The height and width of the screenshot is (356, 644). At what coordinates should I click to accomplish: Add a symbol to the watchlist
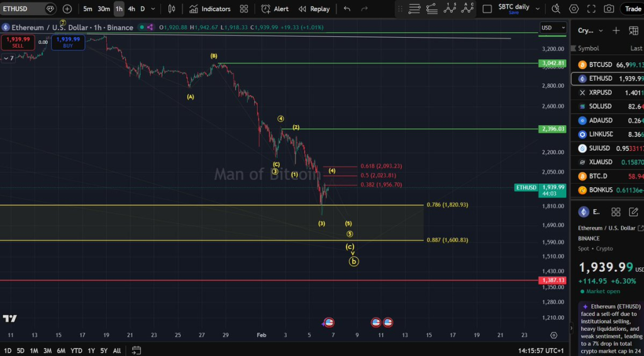click(x=616, y=30)
